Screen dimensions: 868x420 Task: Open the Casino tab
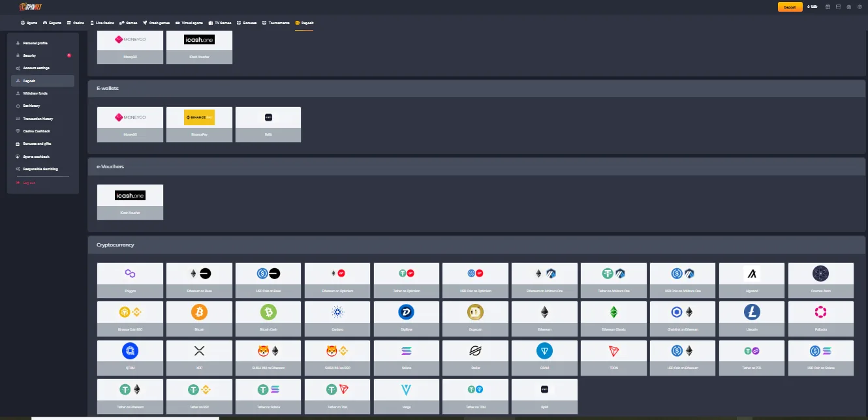(x=76, y=22)
